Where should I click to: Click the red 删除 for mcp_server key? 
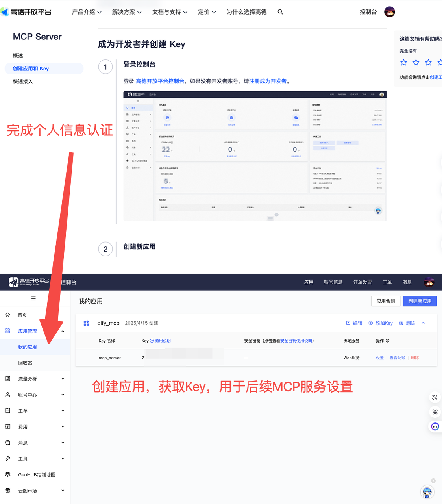coord(415,358)
